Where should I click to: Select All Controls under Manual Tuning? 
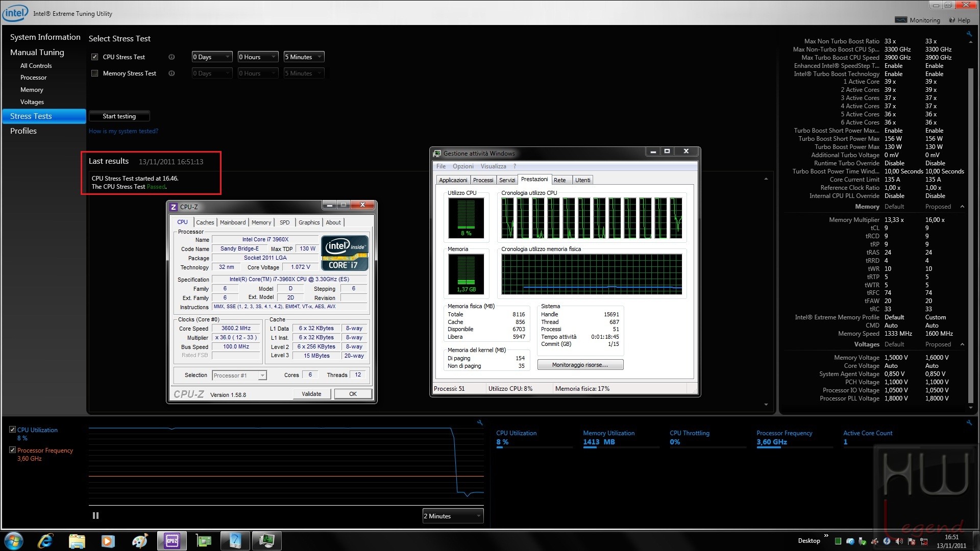(x=36, y=66)
